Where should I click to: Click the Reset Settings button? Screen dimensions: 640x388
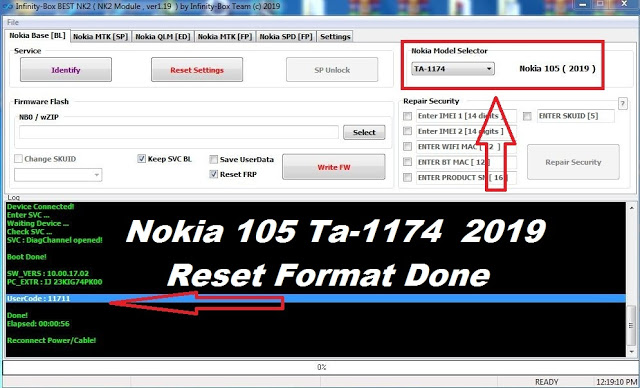click(197, 70)
